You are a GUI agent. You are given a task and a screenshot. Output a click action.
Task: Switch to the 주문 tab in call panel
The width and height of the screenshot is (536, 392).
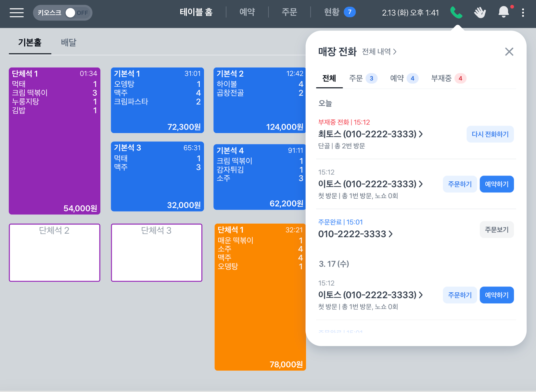tap(363, 78)
